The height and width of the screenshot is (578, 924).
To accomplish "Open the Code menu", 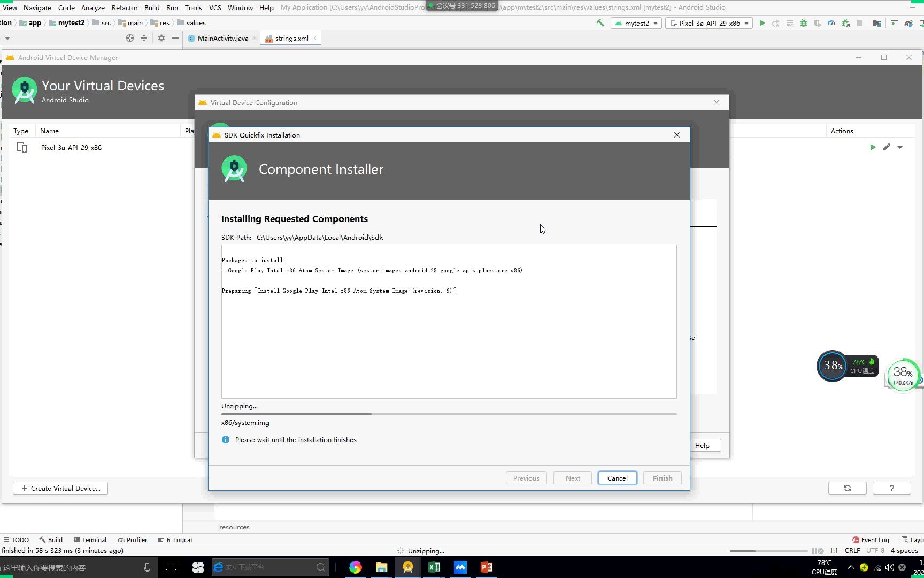I will (66, 7).
